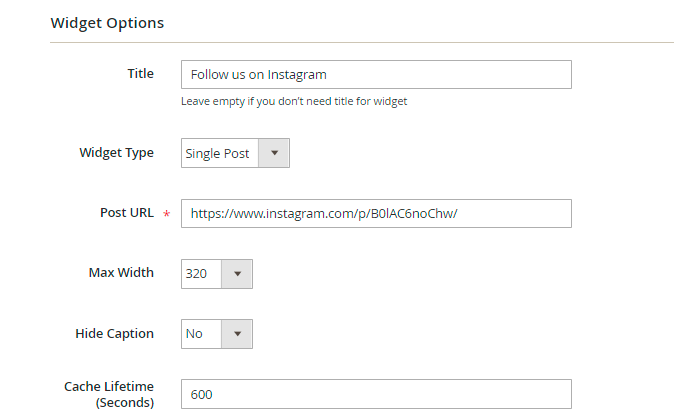Click the 'Leave empty' hint text under Title

(x=294, y=101)
